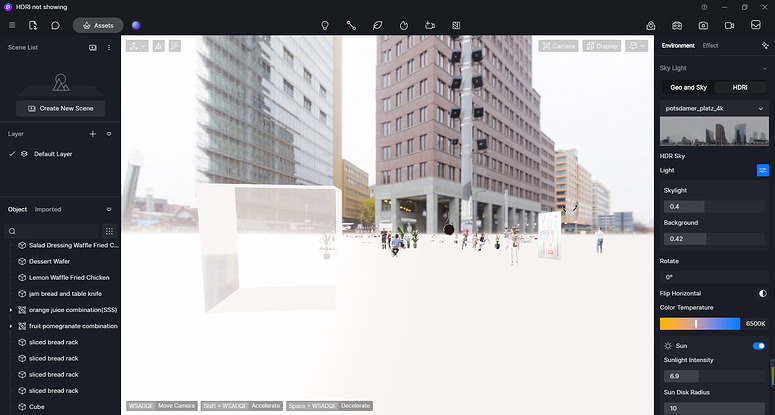Image resolution: width=775 pixels, height=415 pixels.
Task: Click the 6500K color temperature value
Action: [x=755, y=324]
